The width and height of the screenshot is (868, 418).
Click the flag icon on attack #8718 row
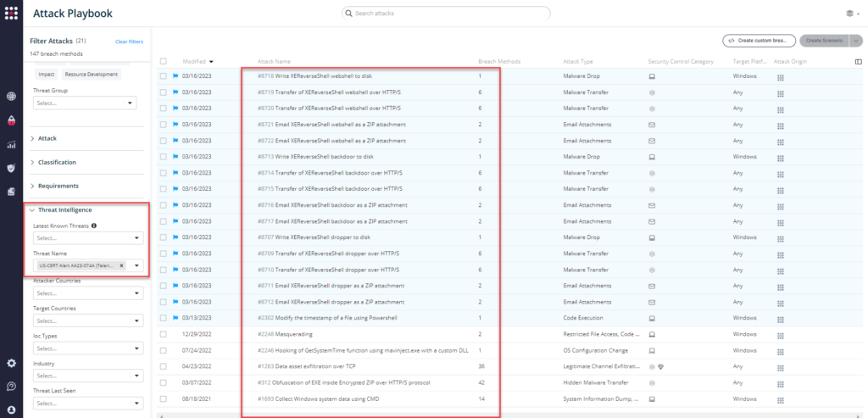pos(175,76)
